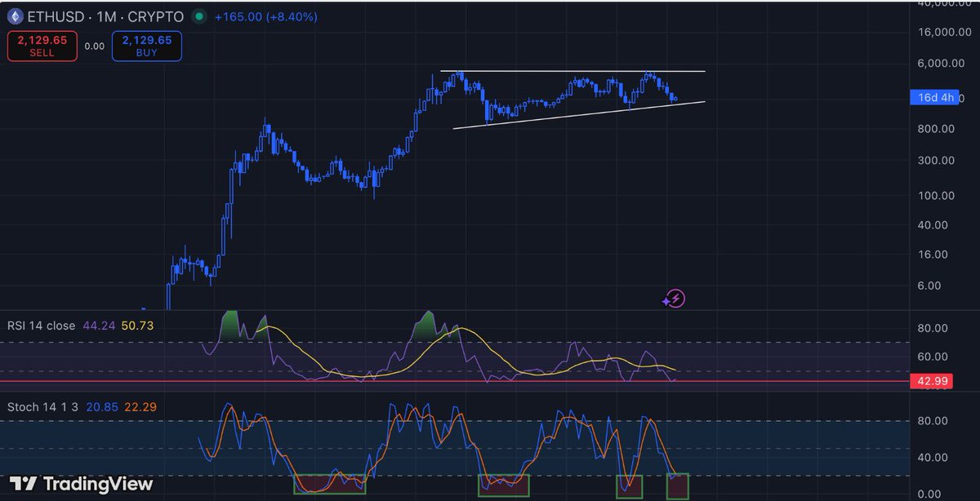Click the blue BUY 2,129.65 button
The width and height of the screenshot is (980, 501).
point(147,46)
